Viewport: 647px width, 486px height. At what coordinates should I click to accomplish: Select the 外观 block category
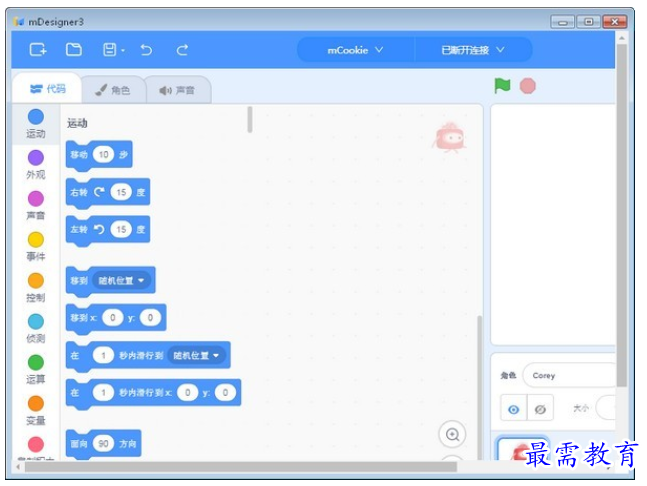(36, 164)
